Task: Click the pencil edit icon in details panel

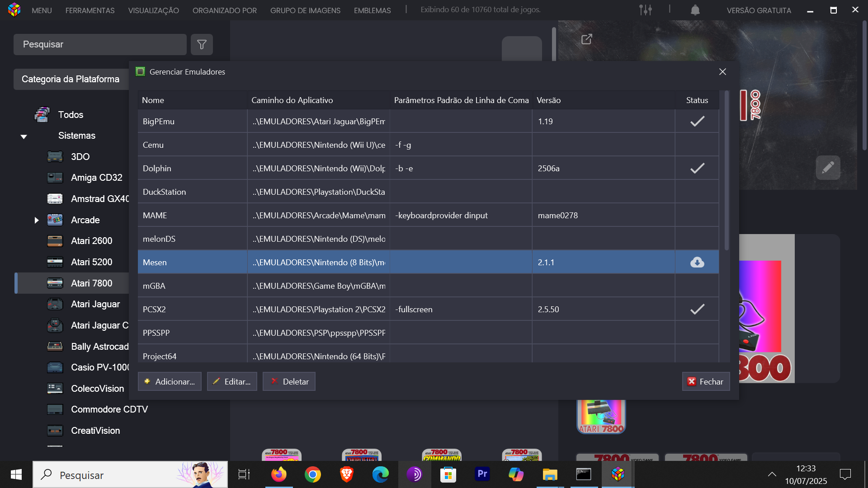Action: (x=828, y=168)
